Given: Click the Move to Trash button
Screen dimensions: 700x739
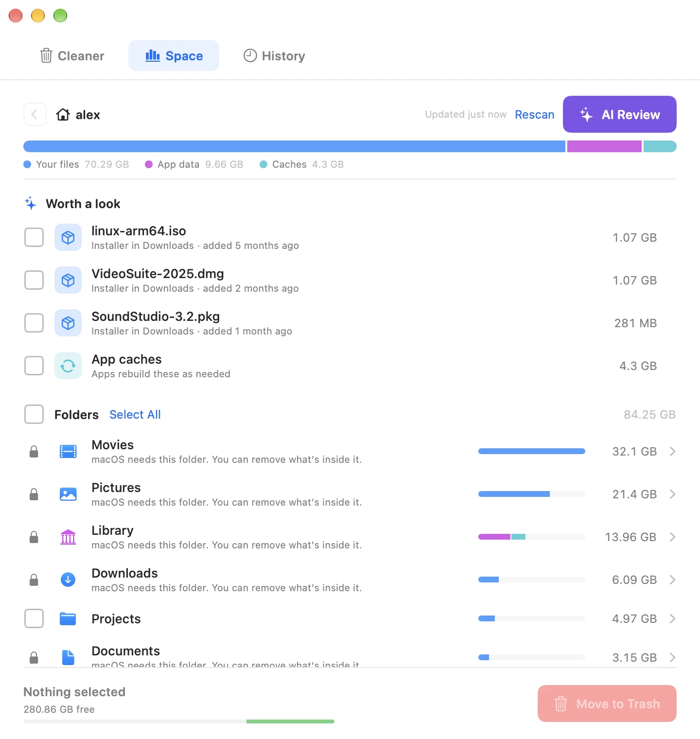Looking at the screenshot, I should click(607, 704).
